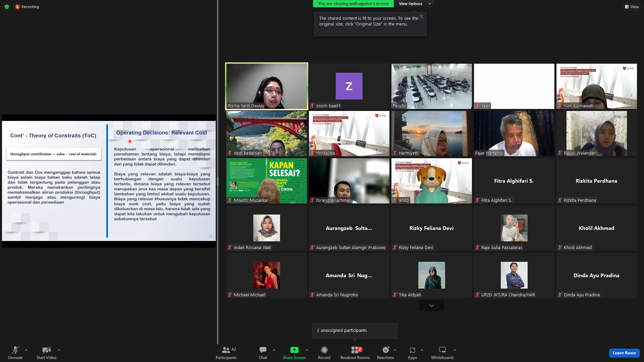Open audio options arrow beside Unmute
Screen dimensions: 644x362
26,350
